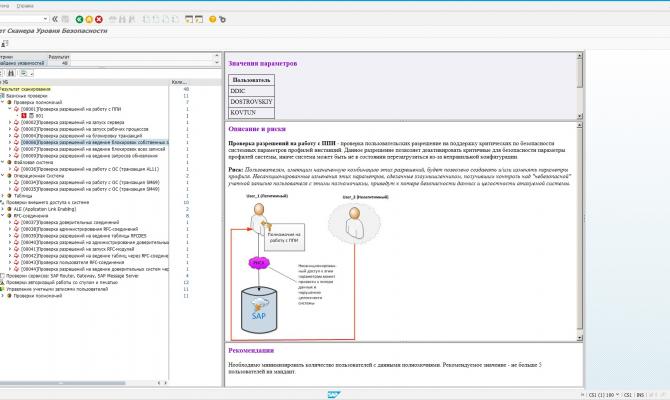Open Help with the yellow question icon
Viewport: 670px width, 400px height.
pyautogui.click(x=212, y=19)
